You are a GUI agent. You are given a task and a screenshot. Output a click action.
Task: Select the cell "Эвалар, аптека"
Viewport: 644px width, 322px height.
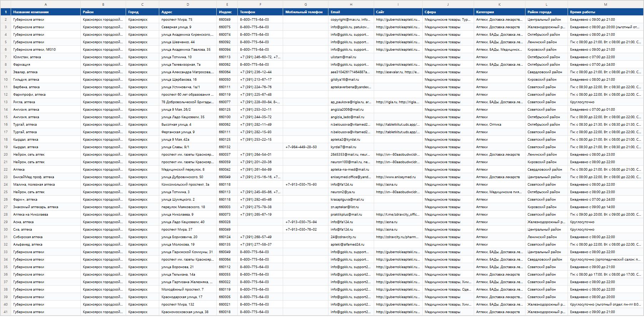coord(46,72)
